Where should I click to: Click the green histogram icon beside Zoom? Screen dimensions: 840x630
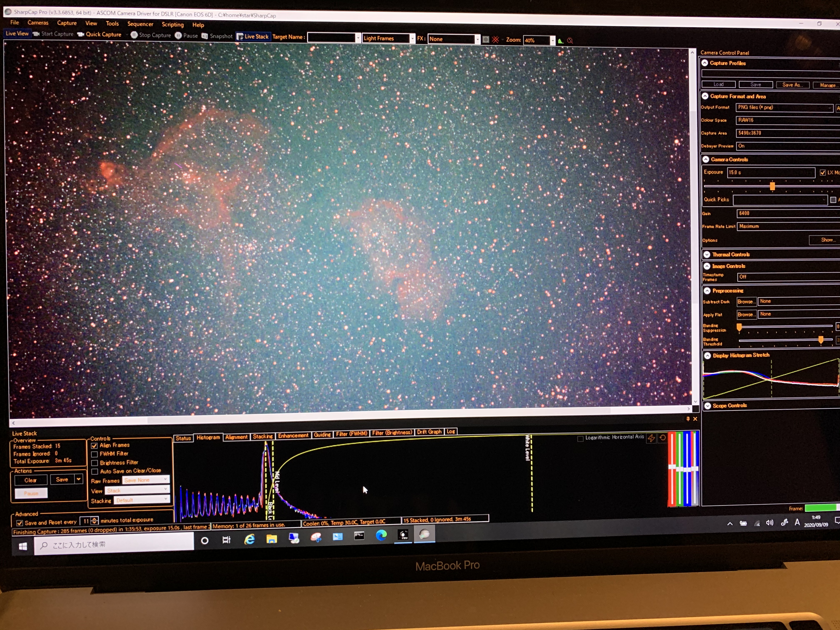click(560, 41)
